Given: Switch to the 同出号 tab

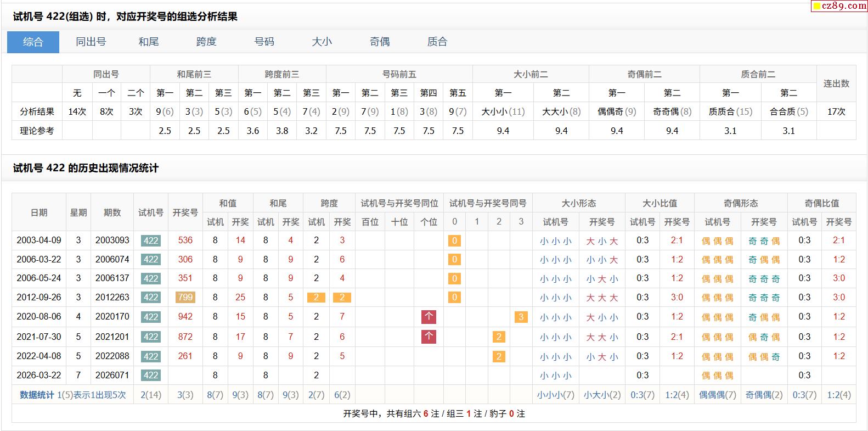Looking at the screenshot, I should pos(91,42).
